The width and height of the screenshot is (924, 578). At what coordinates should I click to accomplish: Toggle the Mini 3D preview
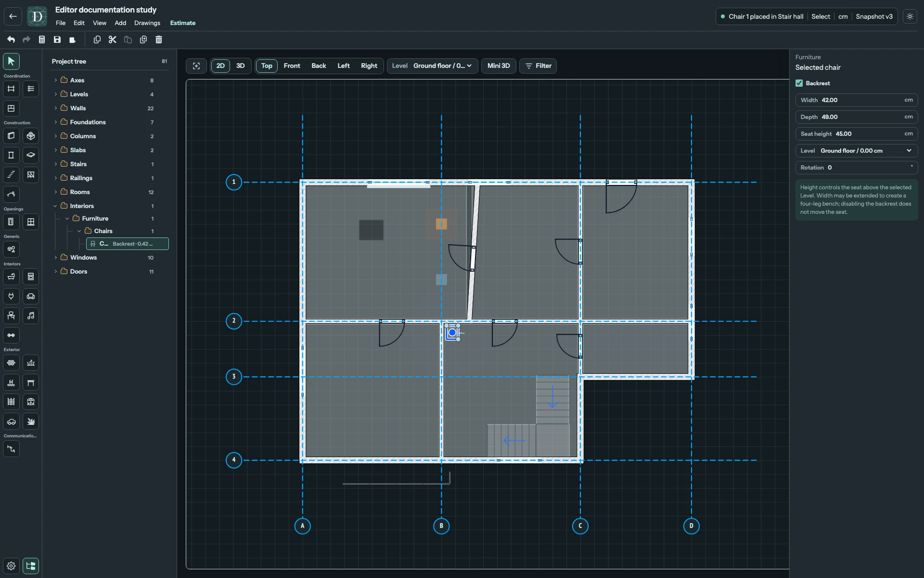tap(499, 66)
